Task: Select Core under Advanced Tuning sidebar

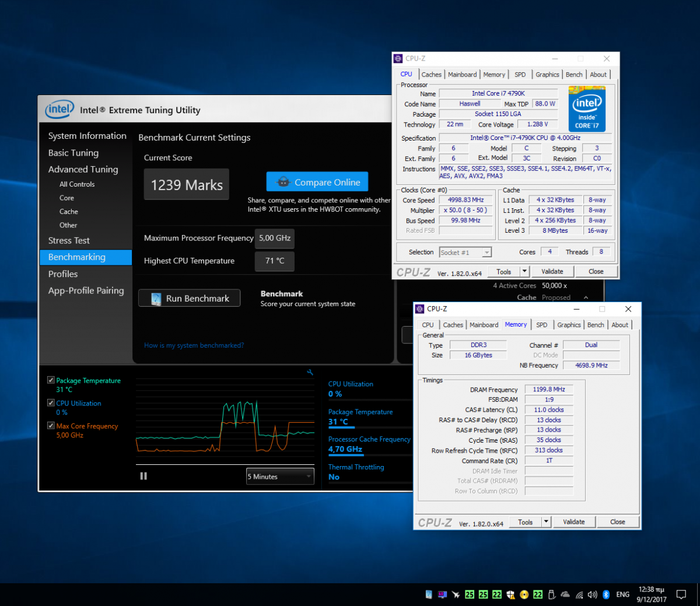Action: (66, 198)
